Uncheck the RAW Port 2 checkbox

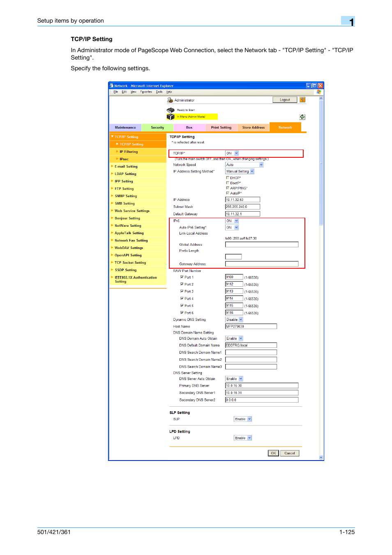[182, 284]
